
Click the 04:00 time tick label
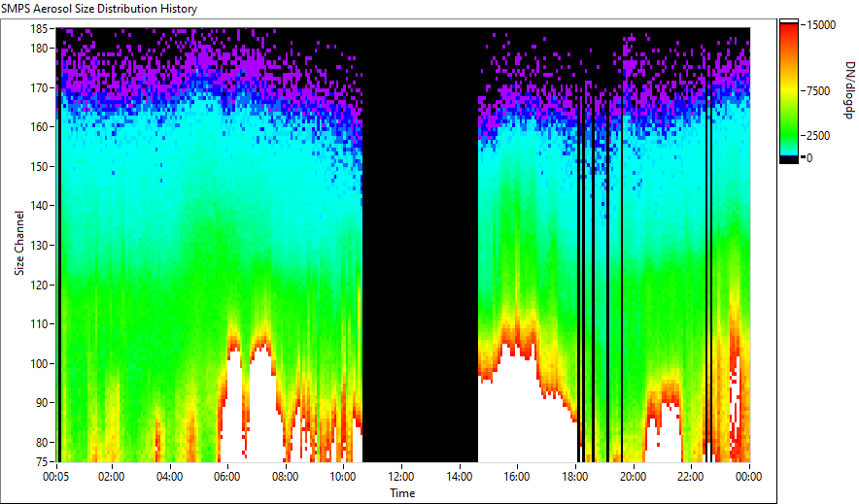(169, 477)
